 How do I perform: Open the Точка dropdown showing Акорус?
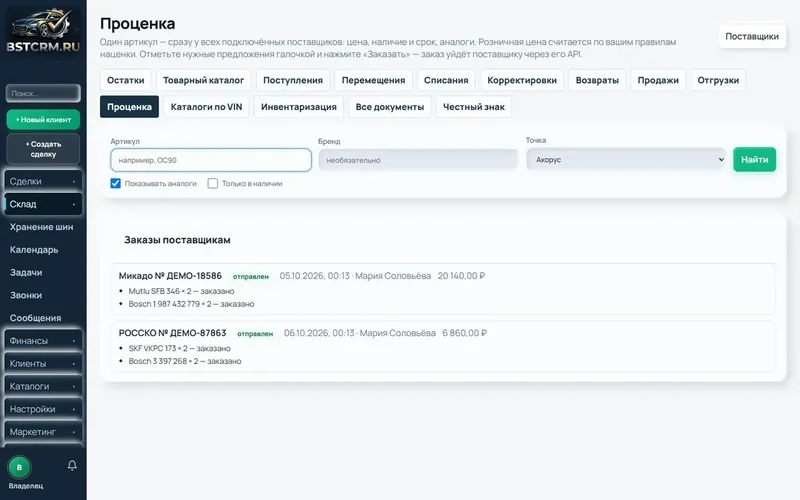point(627,159)
